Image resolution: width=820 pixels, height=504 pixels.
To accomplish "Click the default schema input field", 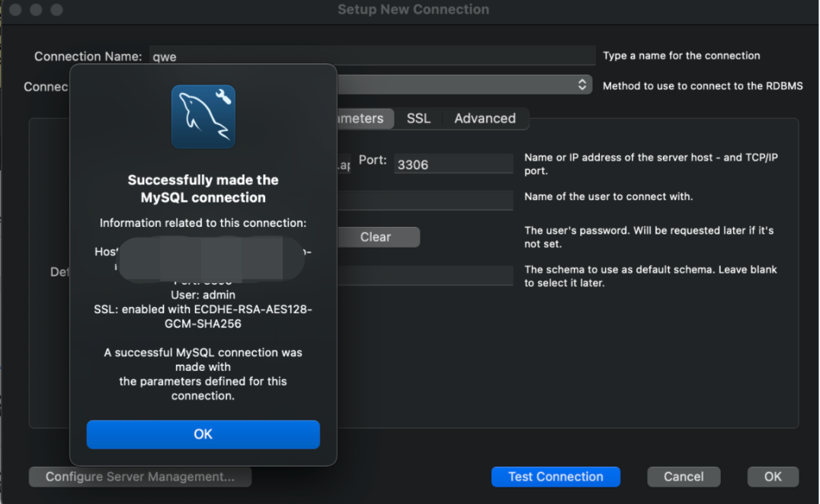I will (425, 276).
